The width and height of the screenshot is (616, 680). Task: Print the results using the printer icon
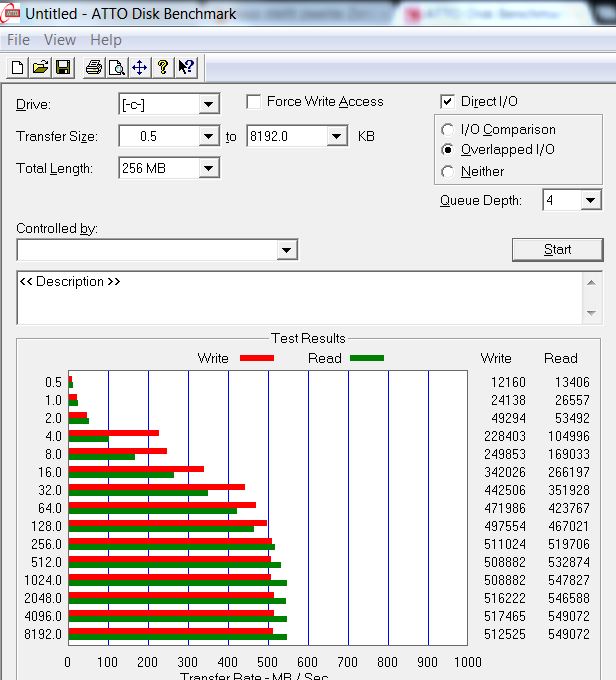94,68
